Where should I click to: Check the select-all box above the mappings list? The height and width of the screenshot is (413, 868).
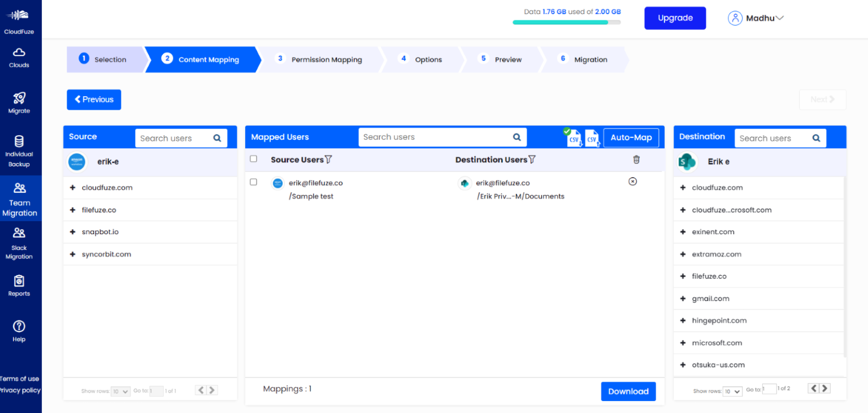(x=253, y=159)
